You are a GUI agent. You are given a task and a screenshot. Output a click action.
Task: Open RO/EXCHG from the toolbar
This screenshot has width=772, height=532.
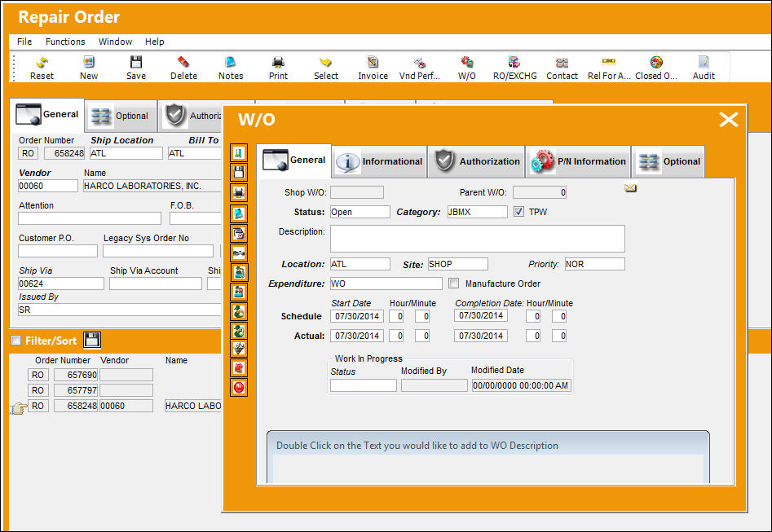[514, 68]
